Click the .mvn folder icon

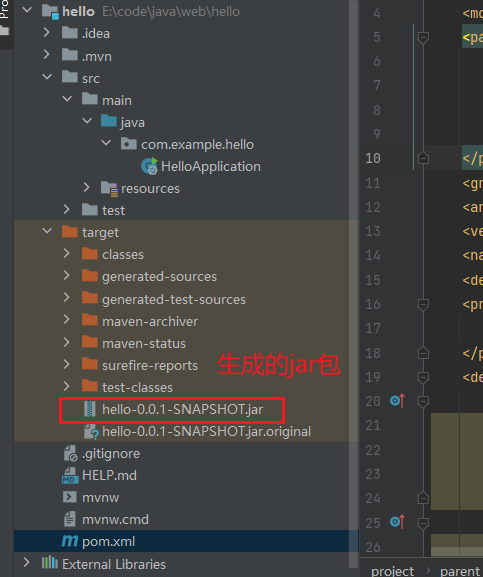tap(70, 55)
